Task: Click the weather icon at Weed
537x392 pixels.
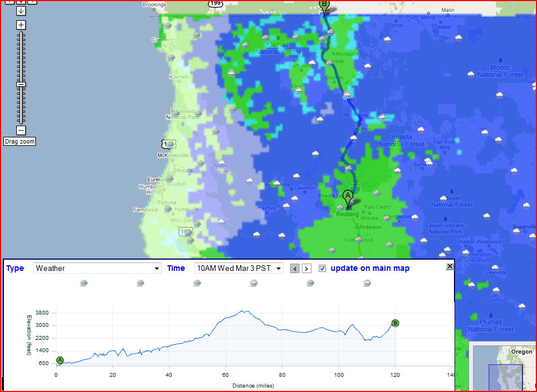Action: coord(347,95)
